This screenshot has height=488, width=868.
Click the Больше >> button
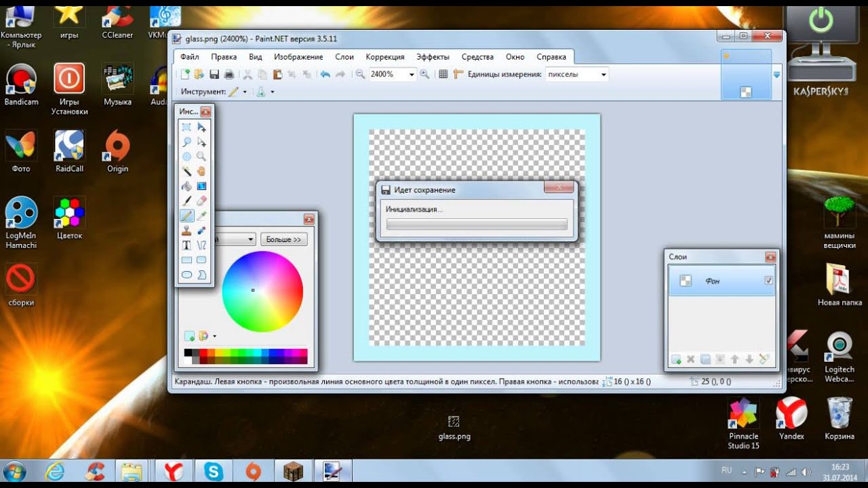pos(283,239)
